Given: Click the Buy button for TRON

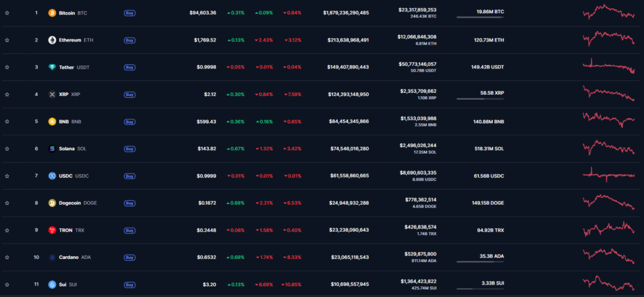Looking at the screenshot, I should (130, 230).
